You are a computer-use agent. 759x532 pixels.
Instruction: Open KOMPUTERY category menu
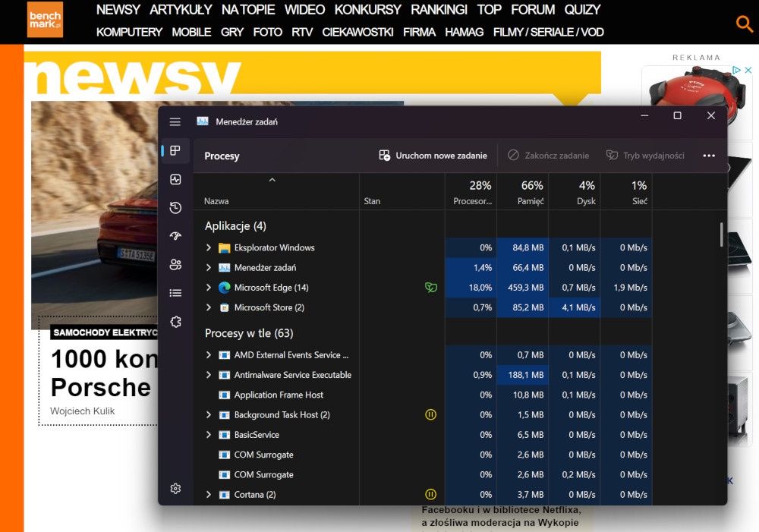coord(129,32)
